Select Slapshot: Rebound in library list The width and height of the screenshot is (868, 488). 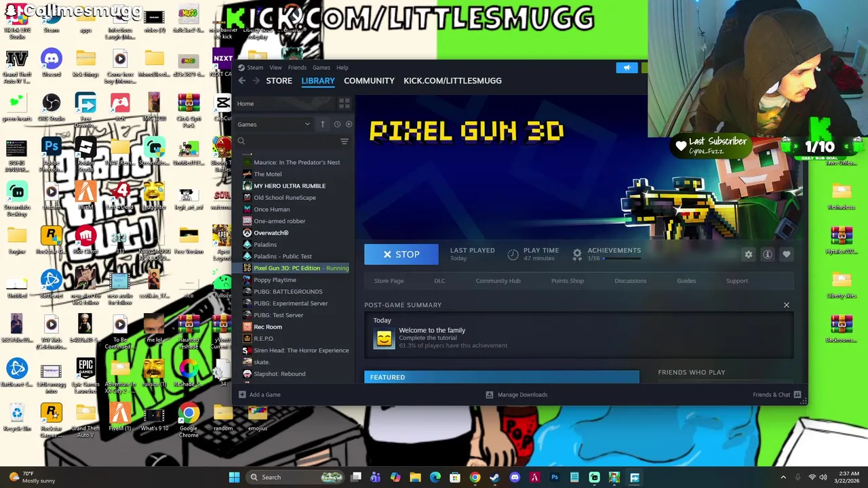coord(279,373)
